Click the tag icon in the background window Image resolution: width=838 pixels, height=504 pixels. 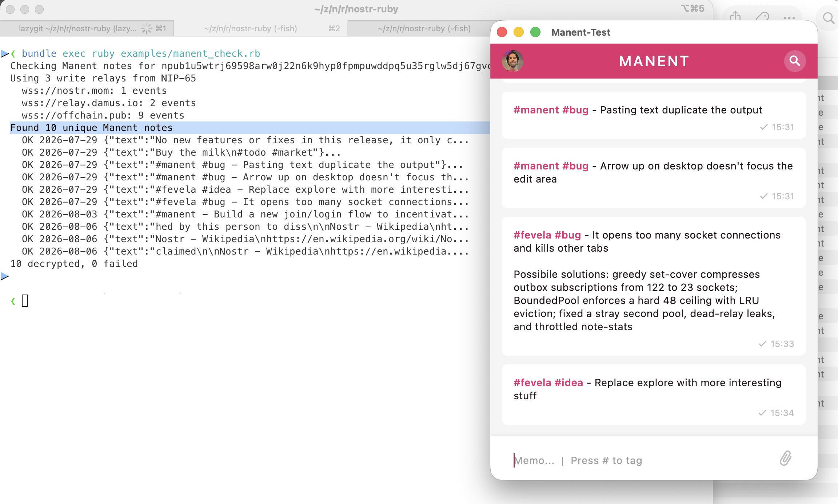tap(762, 17)
